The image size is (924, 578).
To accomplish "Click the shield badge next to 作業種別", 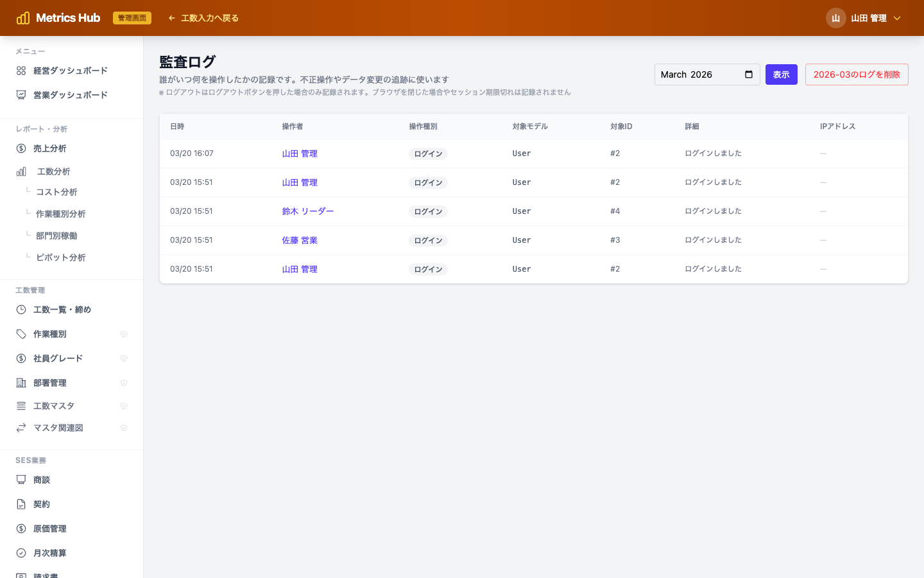I will [x=124, y=334].
